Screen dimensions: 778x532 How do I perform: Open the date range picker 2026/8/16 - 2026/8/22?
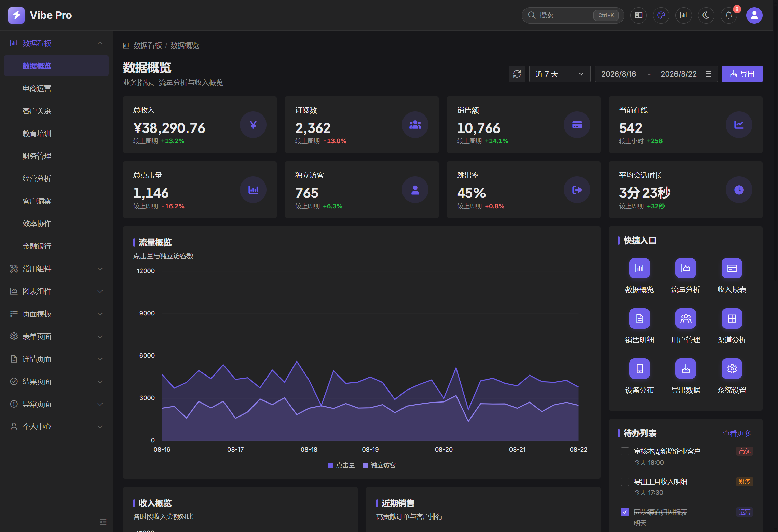click(x=656, y=74)
